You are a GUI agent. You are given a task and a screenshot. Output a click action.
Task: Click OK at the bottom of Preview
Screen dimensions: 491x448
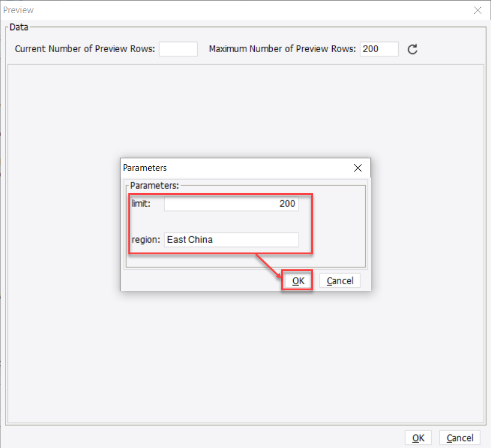tap(418, 437)
